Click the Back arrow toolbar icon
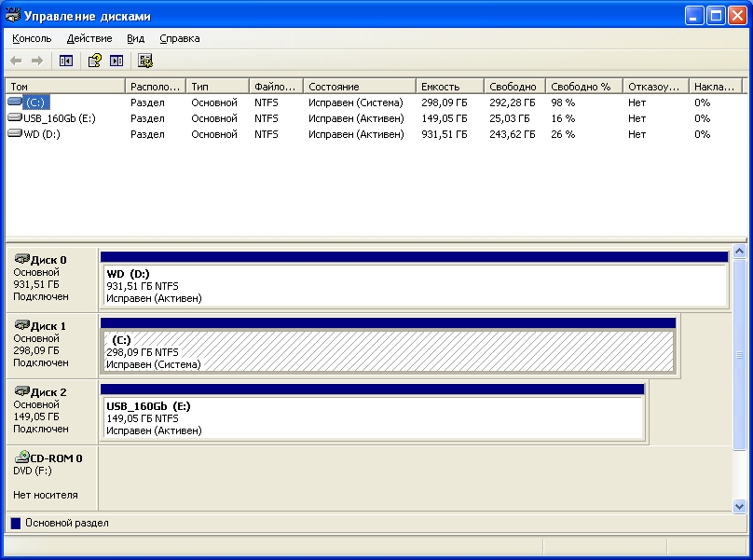 coord(16,61)
